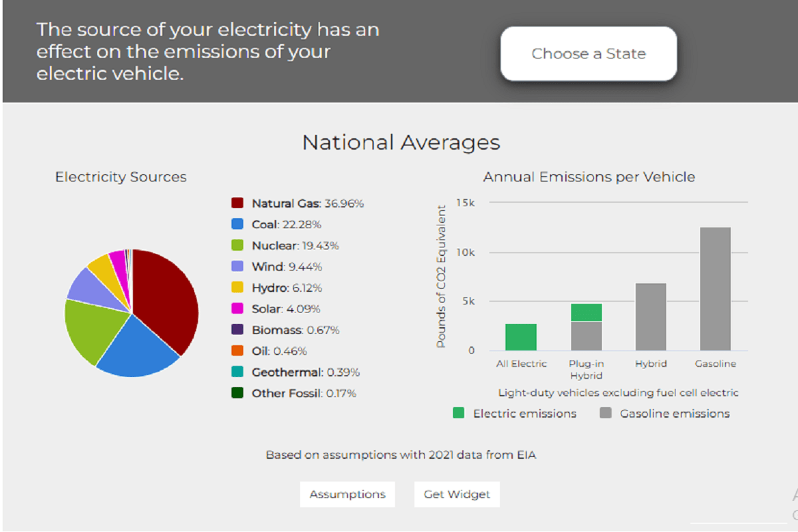Select the Annual Emissions per Vehicle heading
Viewport: 798px width, 532px height.
pos(589,177)
